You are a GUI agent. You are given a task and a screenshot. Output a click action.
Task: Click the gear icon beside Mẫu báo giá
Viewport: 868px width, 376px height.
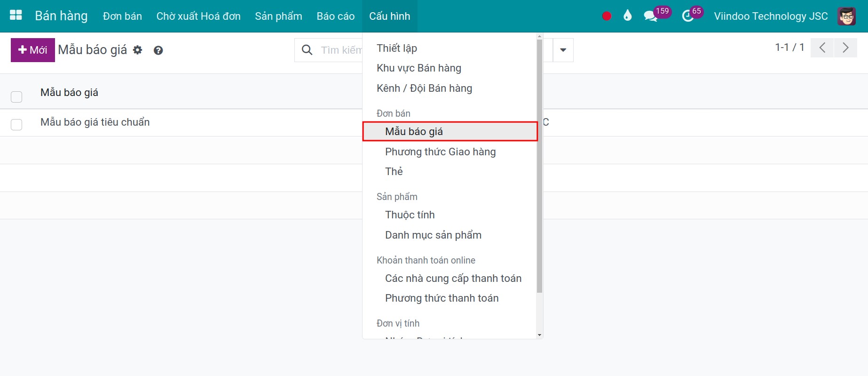(137, 50)
